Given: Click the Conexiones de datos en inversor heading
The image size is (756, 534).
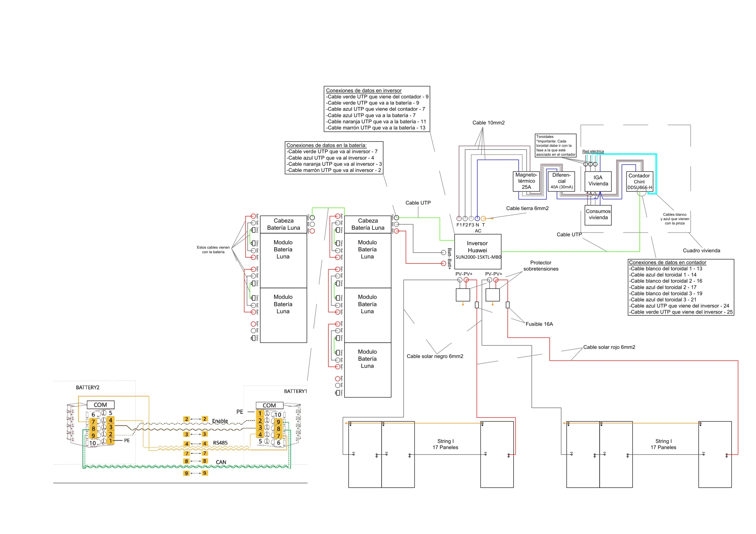Looking at the screenshot, I should click(364, 91).
